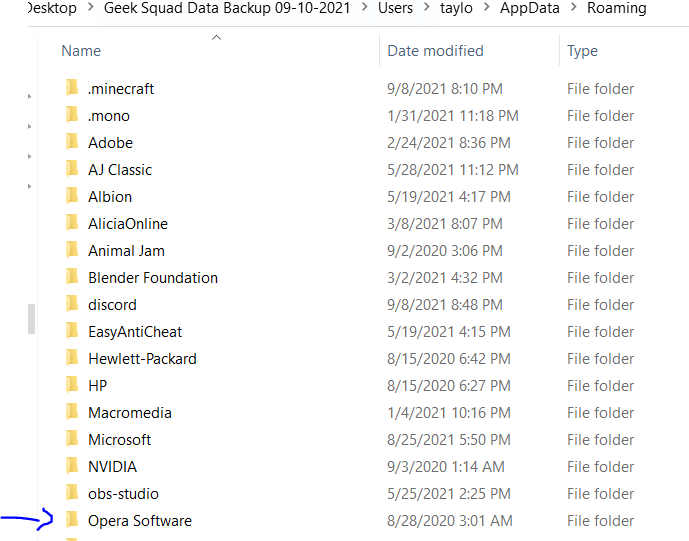Navigate to the Roaming breadcrumb segment

coord(616,7)
